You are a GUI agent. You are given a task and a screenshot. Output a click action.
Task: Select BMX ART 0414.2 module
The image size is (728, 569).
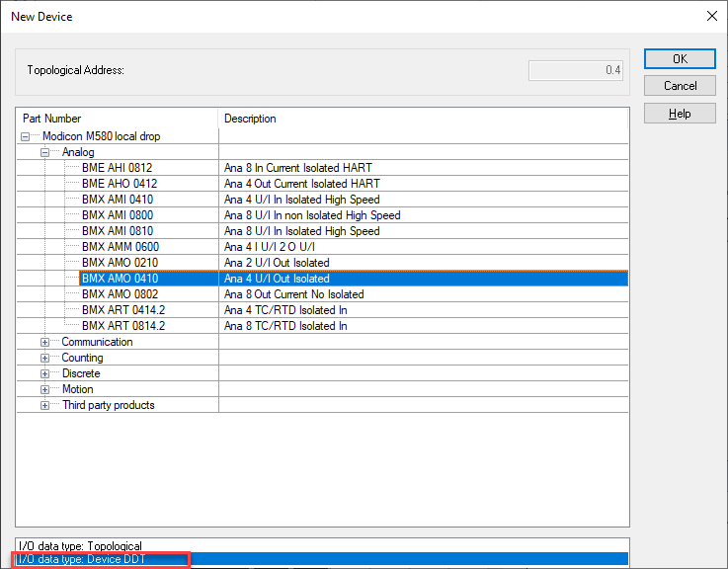123,310
